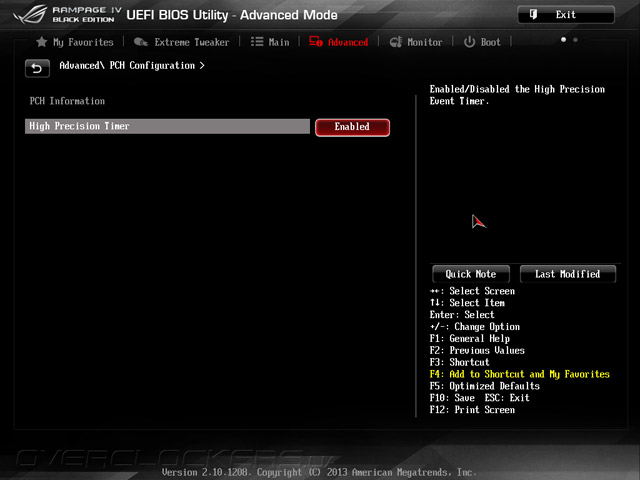Image resolution: width=640 pixels, height=480 pixels.
Task: Click the first page indicator dot
Action: coord(563,40)
